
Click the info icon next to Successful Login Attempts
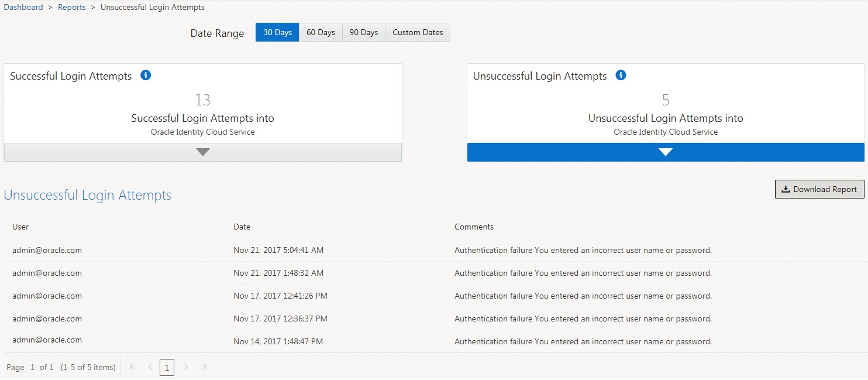(x=146, y=75)
